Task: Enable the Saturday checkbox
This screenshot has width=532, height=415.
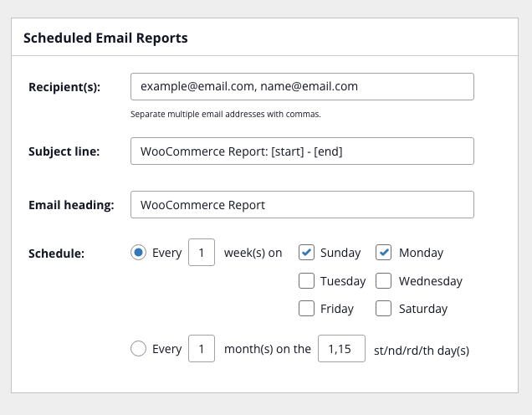Action: point(384,309)
